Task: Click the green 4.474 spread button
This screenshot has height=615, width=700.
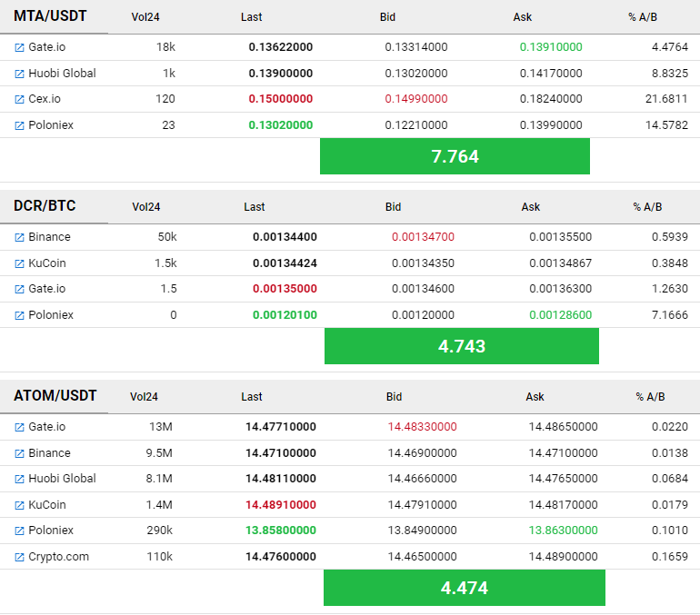Action: [x=465, y=588]
